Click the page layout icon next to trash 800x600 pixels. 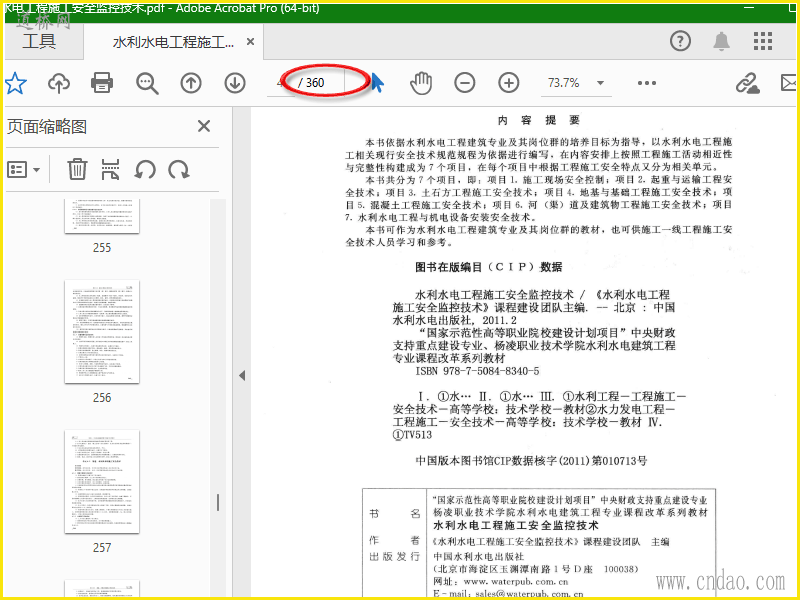point(111,169)
